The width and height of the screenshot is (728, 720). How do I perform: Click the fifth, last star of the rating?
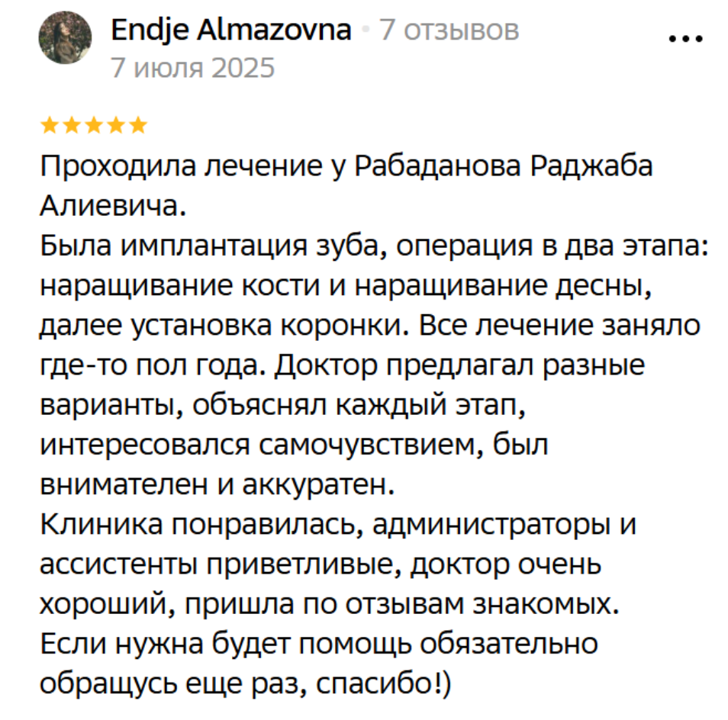(138, 124)
